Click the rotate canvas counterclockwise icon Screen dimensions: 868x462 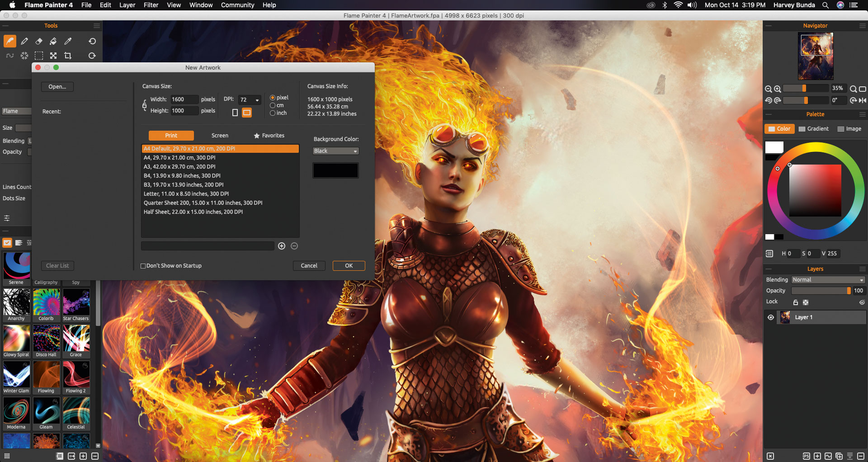(768, 100)
